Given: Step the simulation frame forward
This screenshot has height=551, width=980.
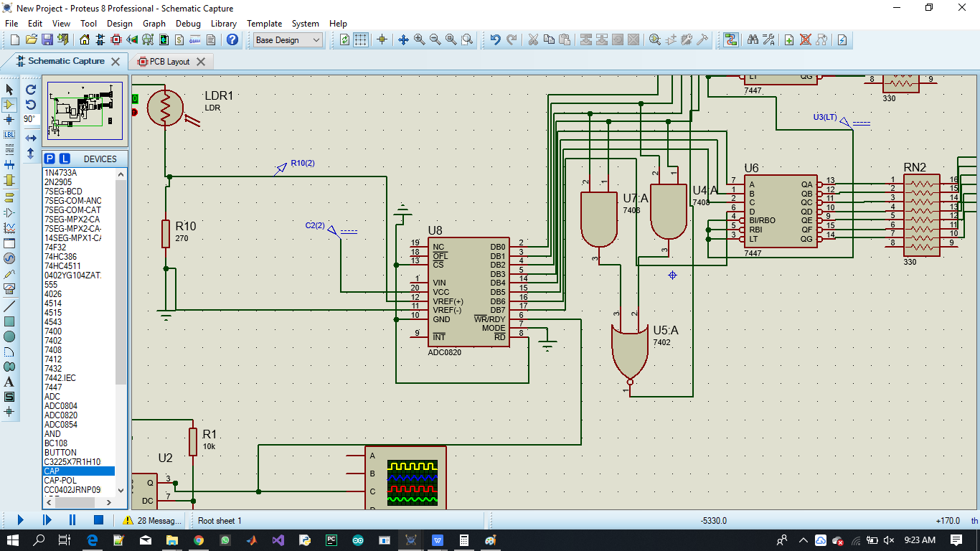Looking at the screenshot, I should [47, 520].
